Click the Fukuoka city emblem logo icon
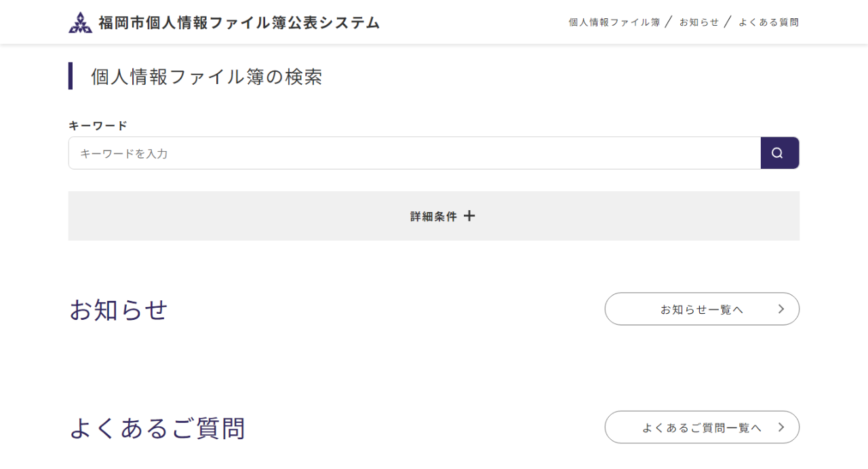Viewport: 868px width, 469px height. point(80,22)
